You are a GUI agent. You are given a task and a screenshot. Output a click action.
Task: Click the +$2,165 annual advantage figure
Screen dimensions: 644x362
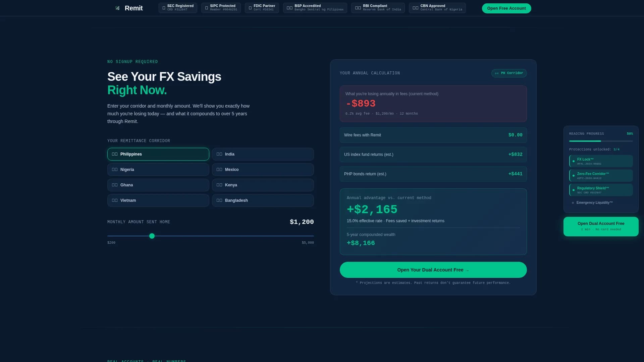(372, 209)
